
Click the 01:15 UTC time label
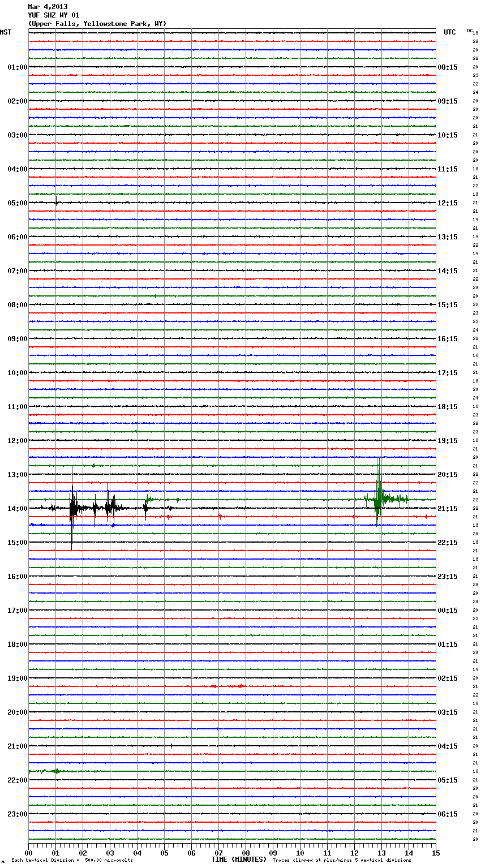448,644
